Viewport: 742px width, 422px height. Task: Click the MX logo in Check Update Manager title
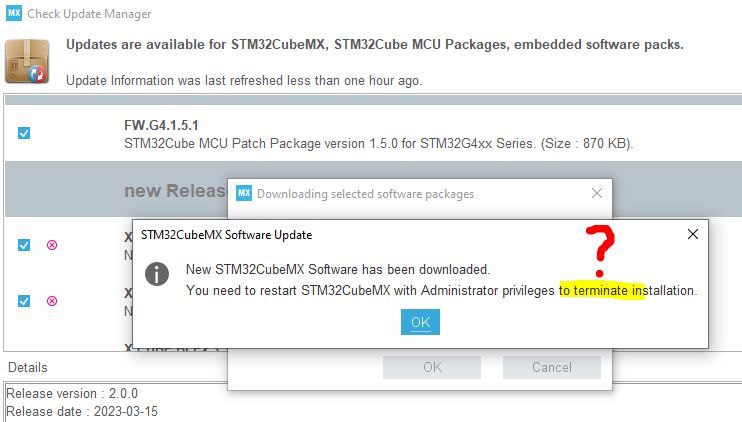pyautogui.click(x=14, y=14)
